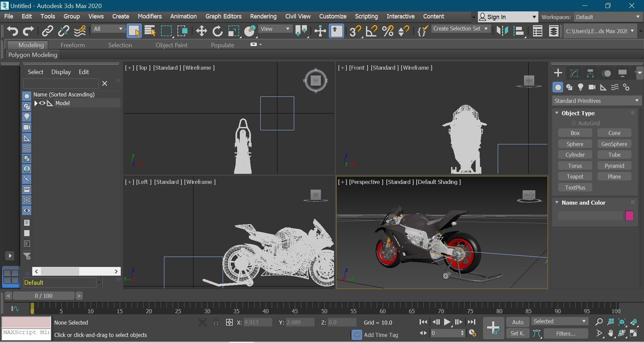
Task: Click the Teapot button
Action: pos(575,177)
